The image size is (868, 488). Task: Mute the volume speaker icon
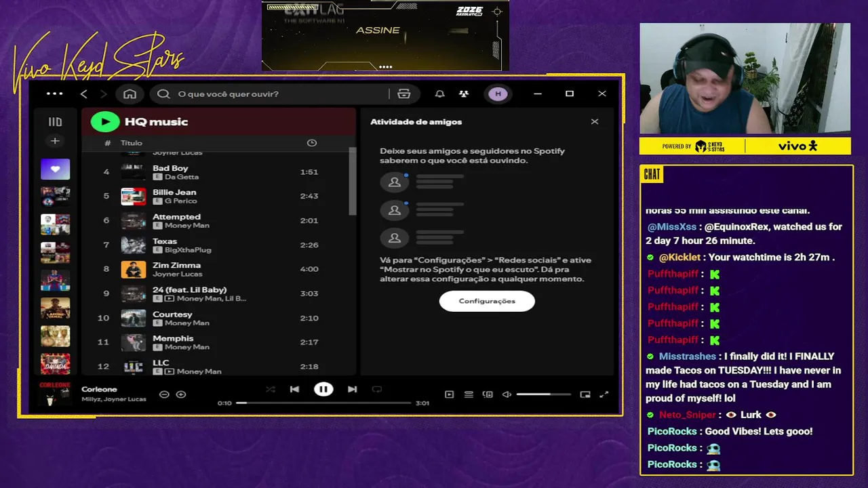(507, 394)
